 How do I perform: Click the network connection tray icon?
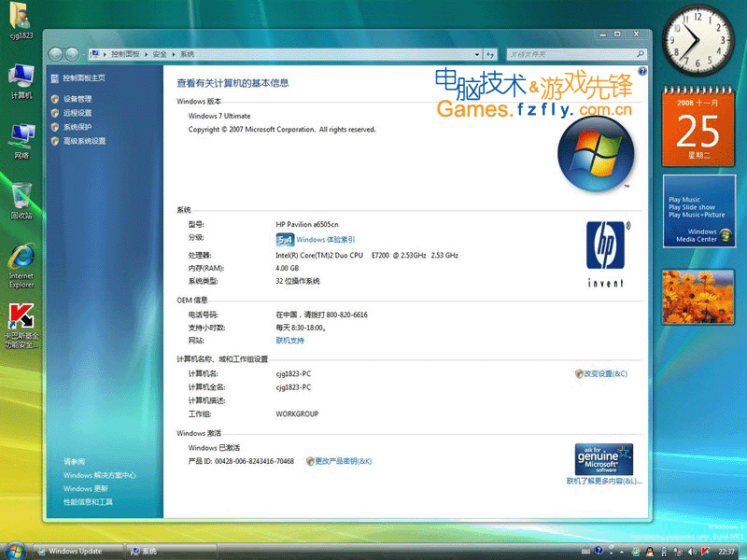click(678, 552)
